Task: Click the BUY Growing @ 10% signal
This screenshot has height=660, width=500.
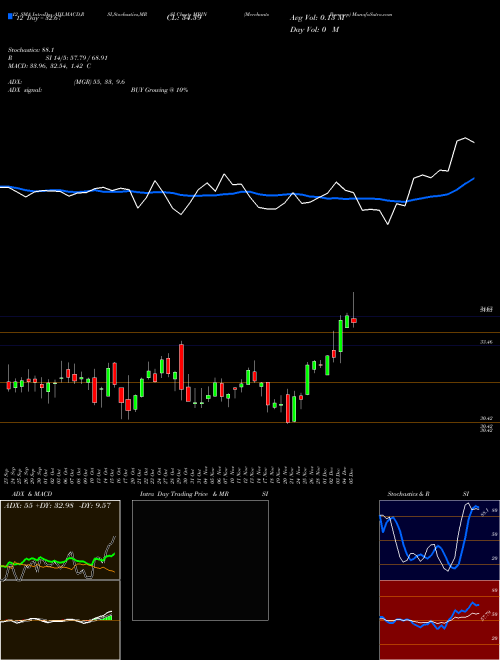Action: click(159, 90)
